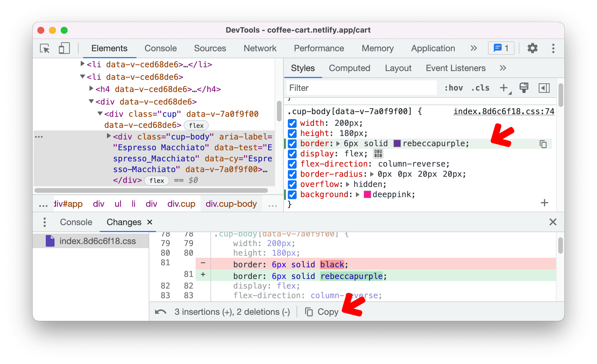Viewport: 597px width, 364px height.
Task: Click the element picker tool icon
Action: 44,48
